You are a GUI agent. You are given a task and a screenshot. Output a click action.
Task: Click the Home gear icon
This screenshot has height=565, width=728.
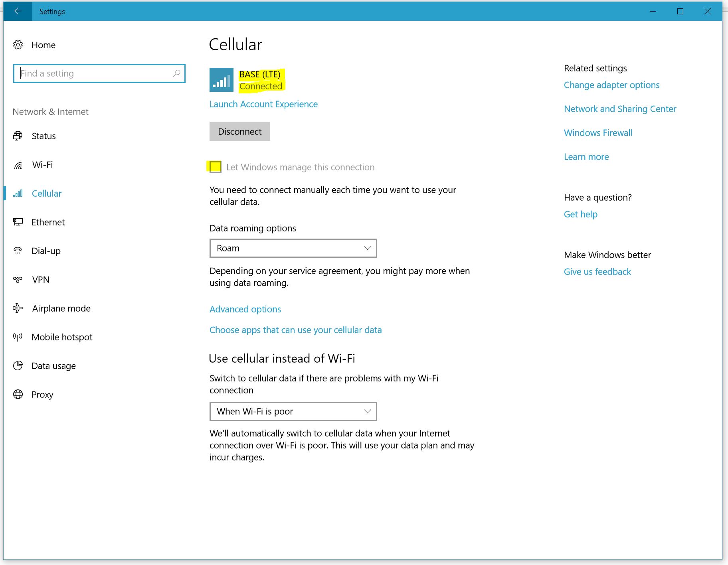click(18, 45)
